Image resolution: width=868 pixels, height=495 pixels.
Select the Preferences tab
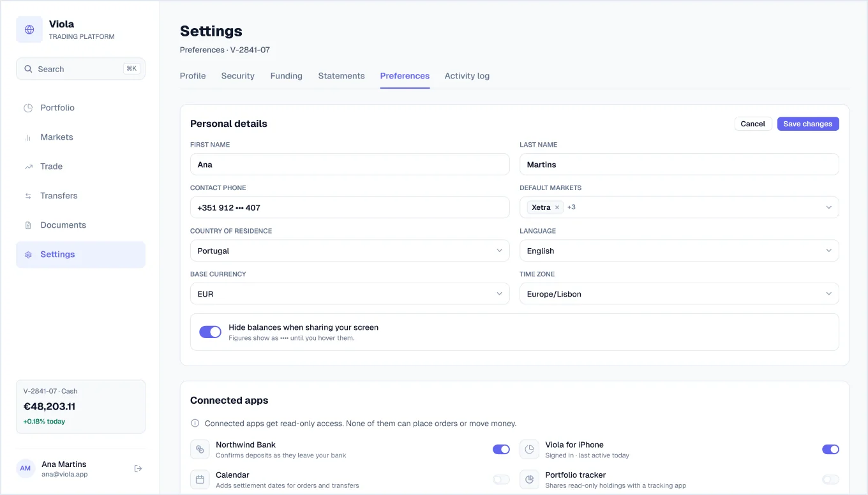[x=405, y=76]
